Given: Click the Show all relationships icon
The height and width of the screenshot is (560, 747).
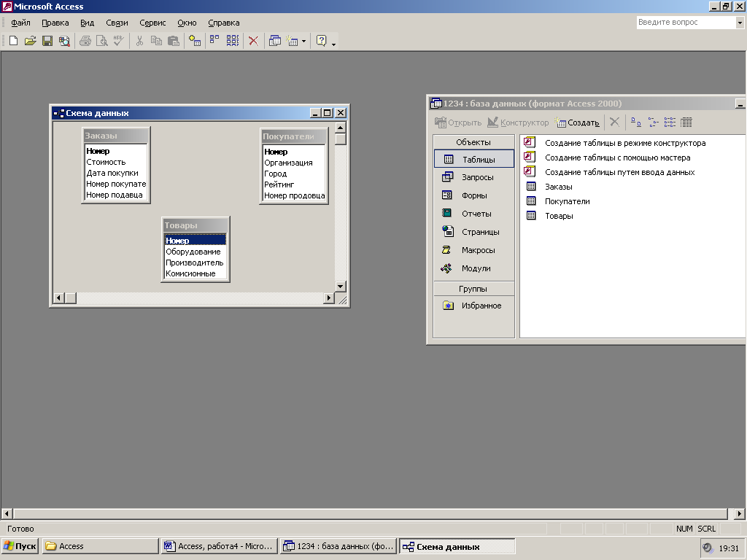Looking at the screenshot, I should pyautogui.click(x=233, y=41).
